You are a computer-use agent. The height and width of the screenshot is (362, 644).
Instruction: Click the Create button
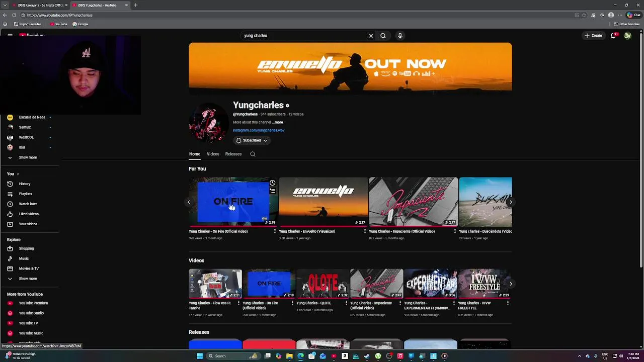(594, 36)
